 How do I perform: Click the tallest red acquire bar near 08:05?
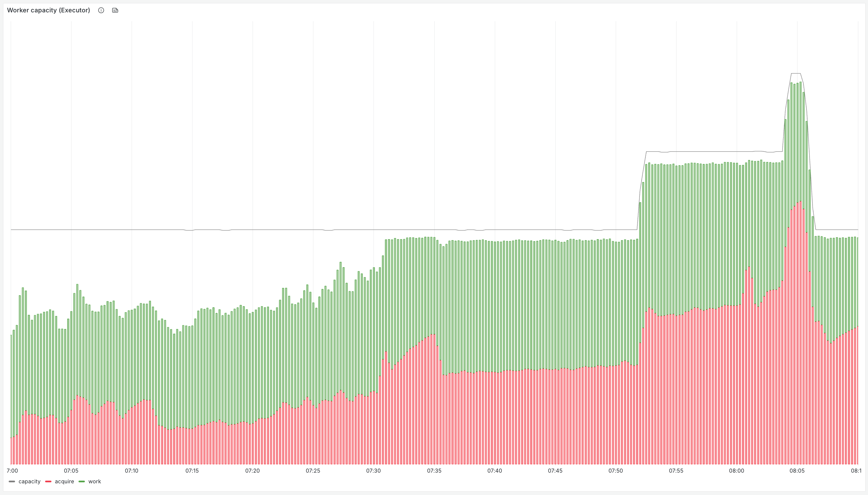tap(801, 306)
